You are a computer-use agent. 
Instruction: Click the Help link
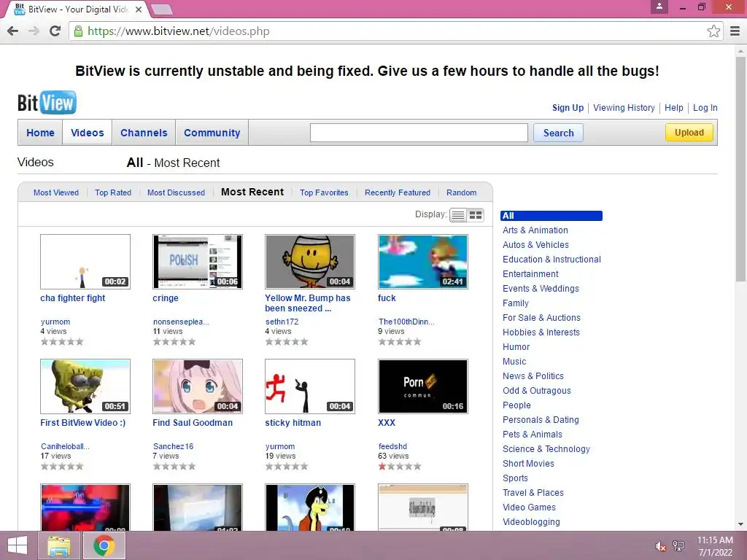(673, 108)
